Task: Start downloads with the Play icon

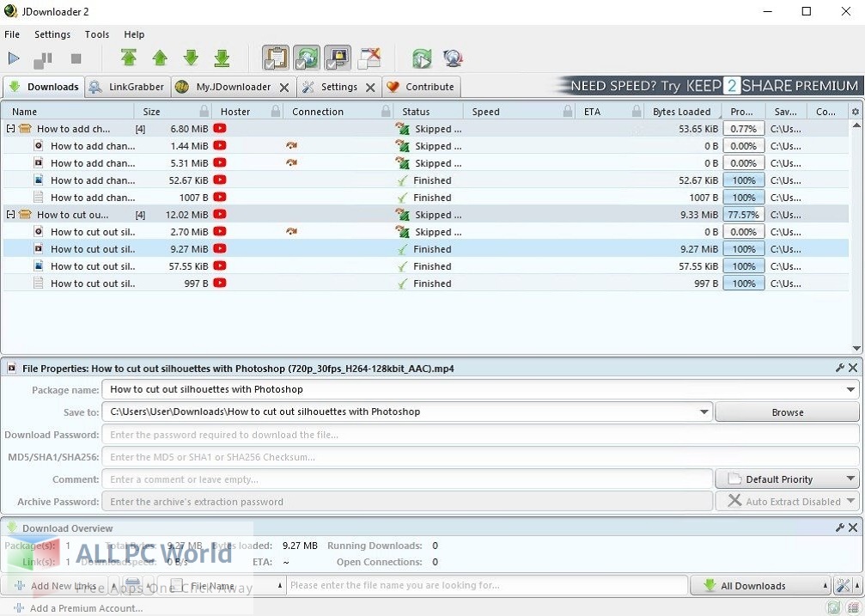Action: point(14,58)
